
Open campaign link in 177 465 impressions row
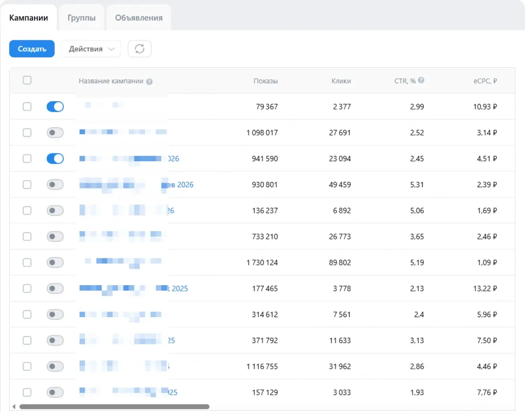click(134, 289)
